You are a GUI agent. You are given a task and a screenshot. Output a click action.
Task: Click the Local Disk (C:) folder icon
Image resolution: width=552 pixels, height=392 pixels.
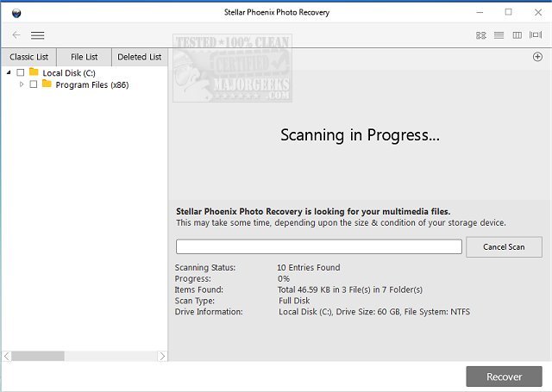coord(34,72)
